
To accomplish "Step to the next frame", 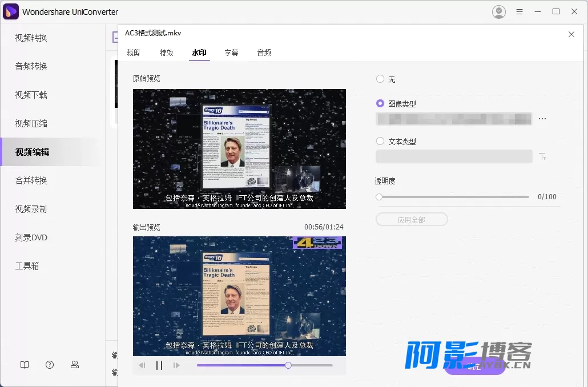I will (176, 365).
